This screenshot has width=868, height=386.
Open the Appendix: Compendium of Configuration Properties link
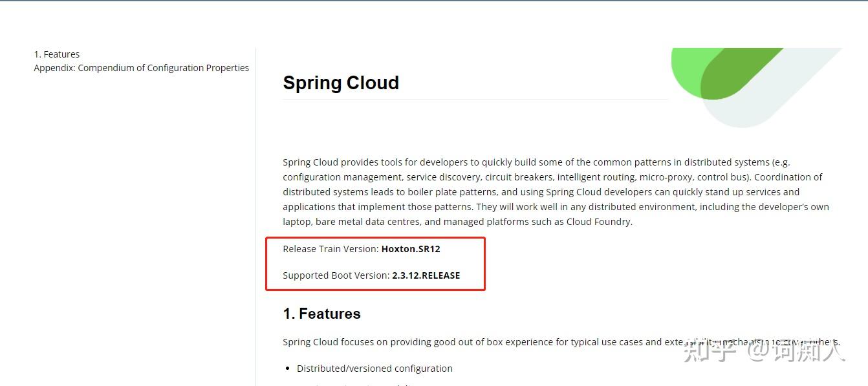pyautogui.click(x=141, y=68)
